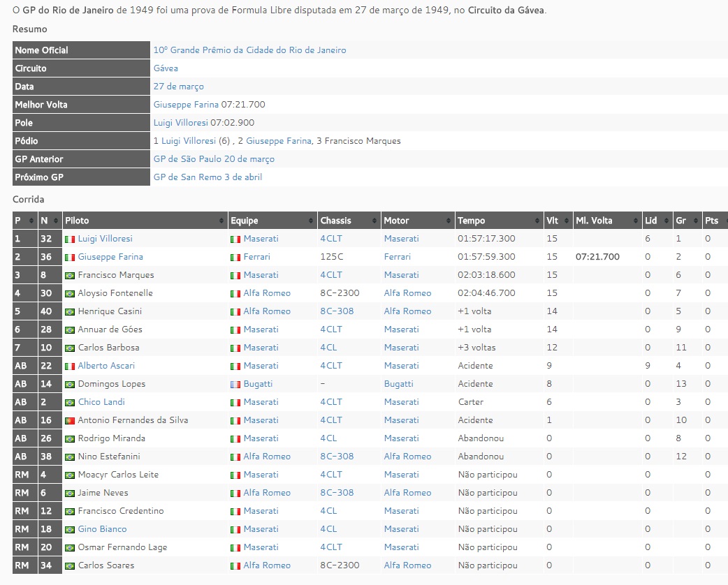Click the Carter retirement reason
This screenshot has height=585, width=728.
[x=471, y=402]
